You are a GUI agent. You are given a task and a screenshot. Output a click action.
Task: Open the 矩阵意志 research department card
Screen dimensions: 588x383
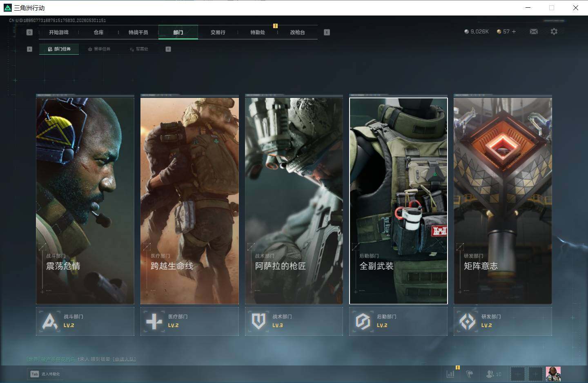click(503, 200)
